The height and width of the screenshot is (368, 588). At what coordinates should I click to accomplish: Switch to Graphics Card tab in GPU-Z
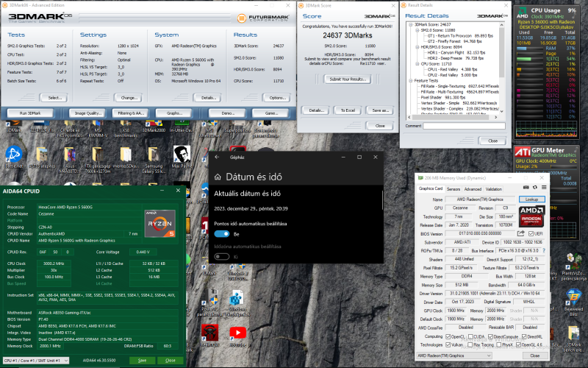431,188
